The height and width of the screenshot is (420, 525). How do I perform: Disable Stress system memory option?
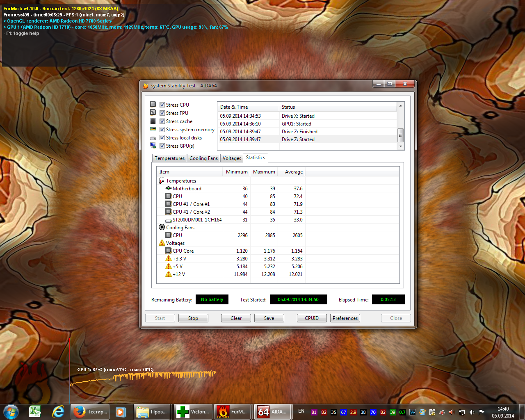tap(162, 130)
